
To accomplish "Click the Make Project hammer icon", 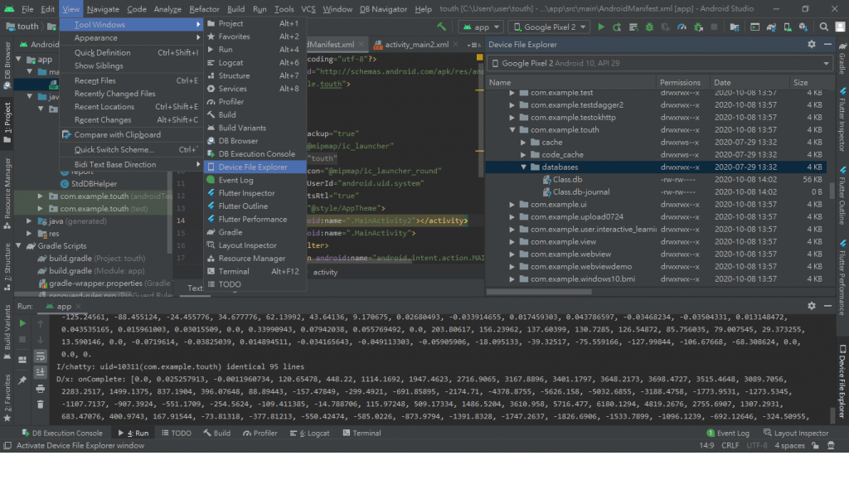I will click(x=442, y=27).
